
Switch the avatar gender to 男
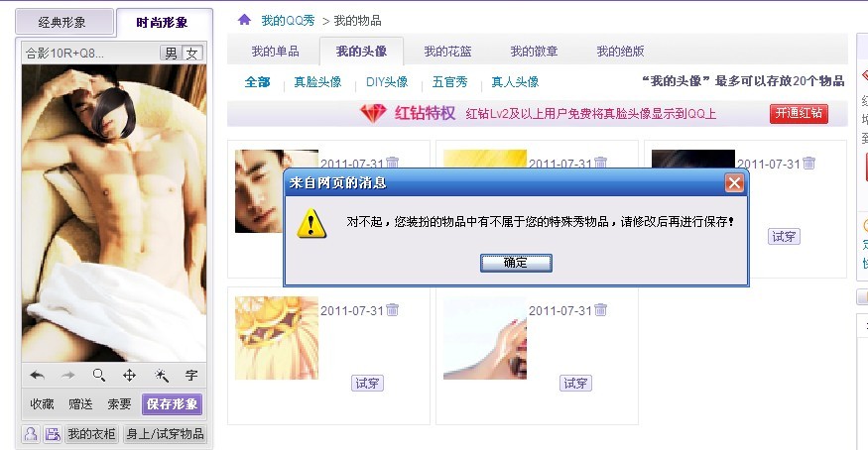(171, 54)
